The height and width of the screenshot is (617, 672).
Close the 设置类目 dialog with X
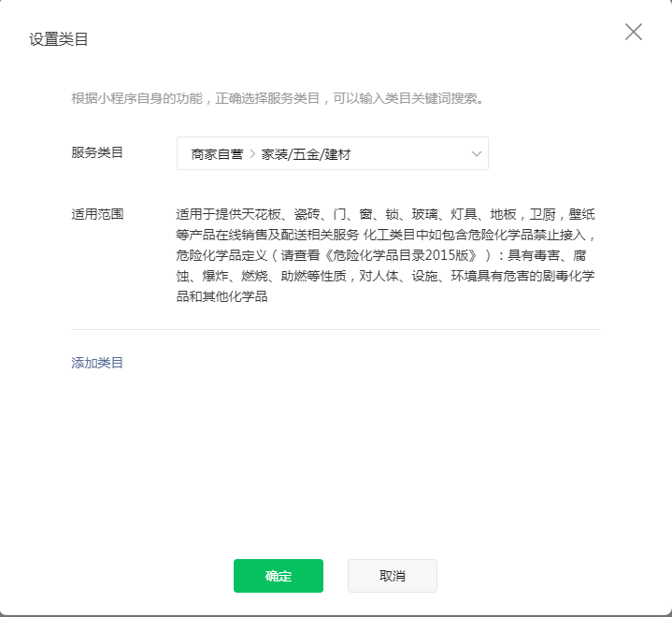(x=634, y=32)
